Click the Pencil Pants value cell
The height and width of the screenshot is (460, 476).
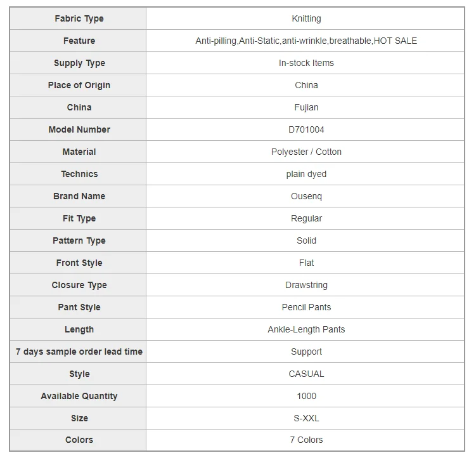(306, 307)
